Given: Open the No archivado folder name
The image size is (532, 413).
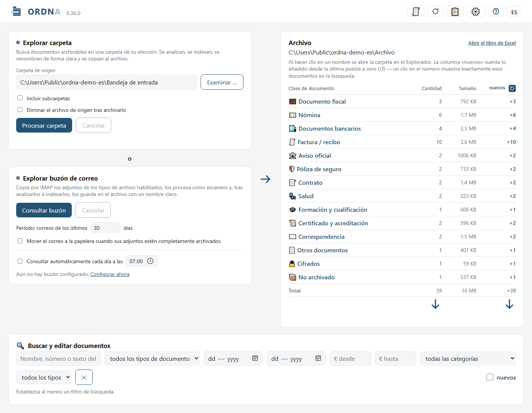Looking at the screenshot, I should 316,277.
